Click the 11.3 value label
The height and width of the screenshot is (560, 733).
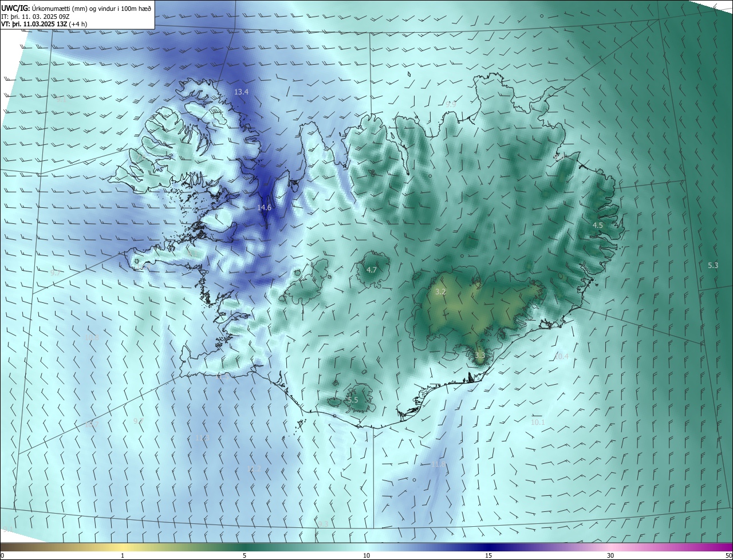[203, 437]
